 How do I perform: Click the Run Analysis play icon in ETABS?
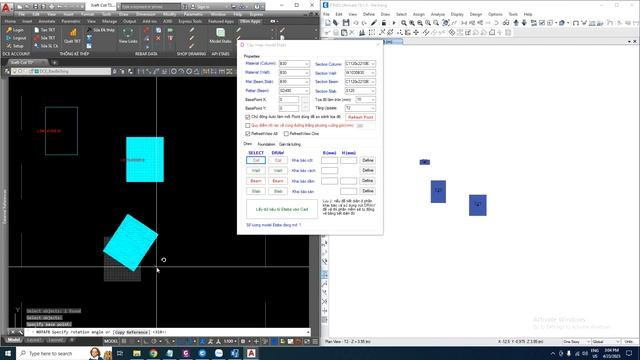click(x=394, y=23)
